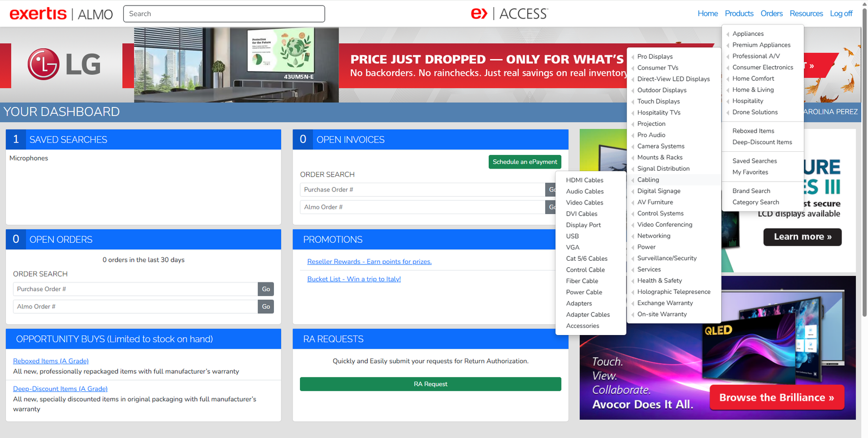Click the Log off link
The image size is (868, 438).
click(841, 14)
